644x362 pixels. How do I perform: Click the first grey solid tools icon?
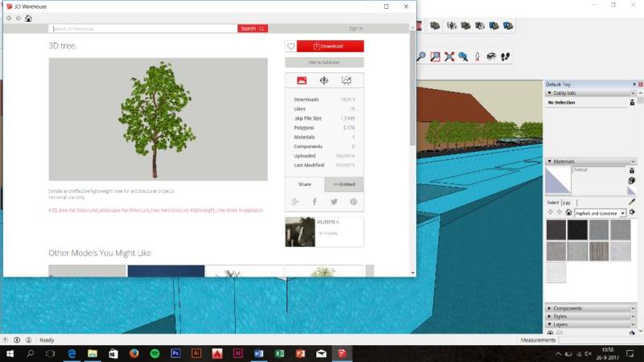(x=435, y=26)
